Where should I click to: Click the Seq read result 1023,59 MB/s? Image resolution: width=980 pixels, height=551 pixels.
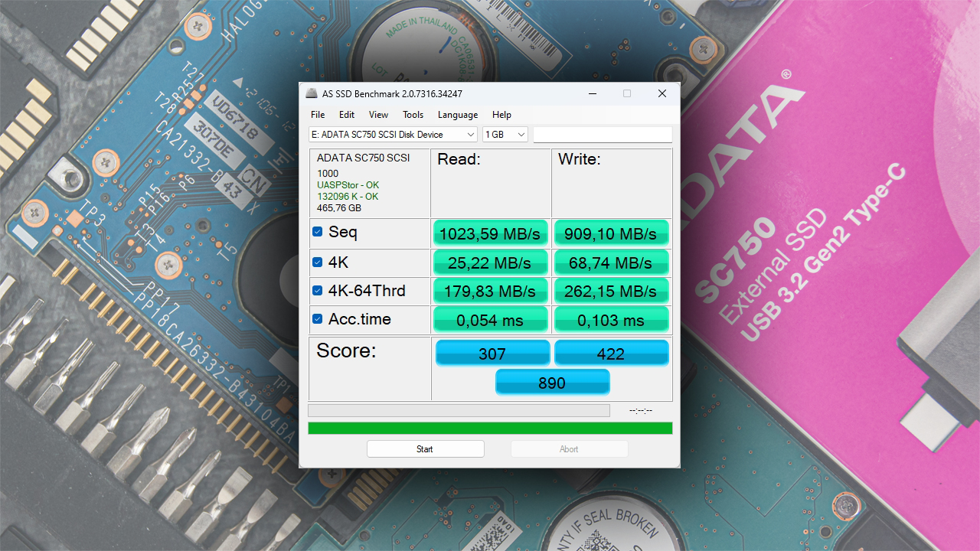(491, 233)
